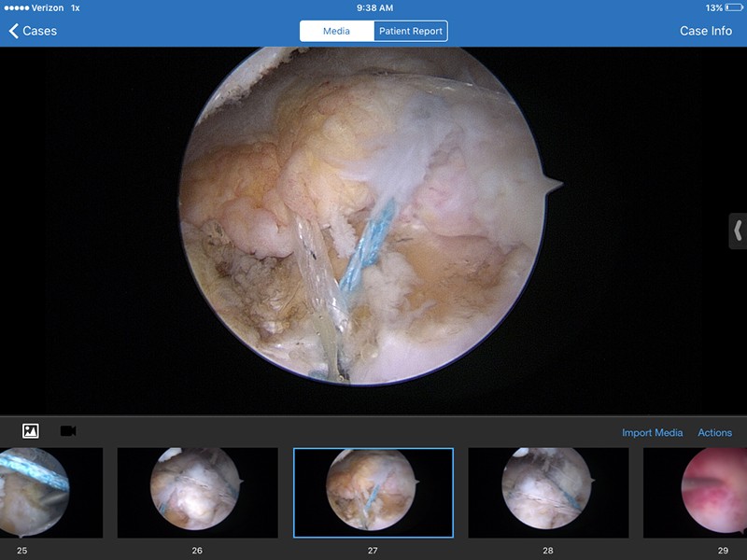This screenshot has width=747, height=560.
Task: Expand the side panel handle
Action: coord(738,231)
